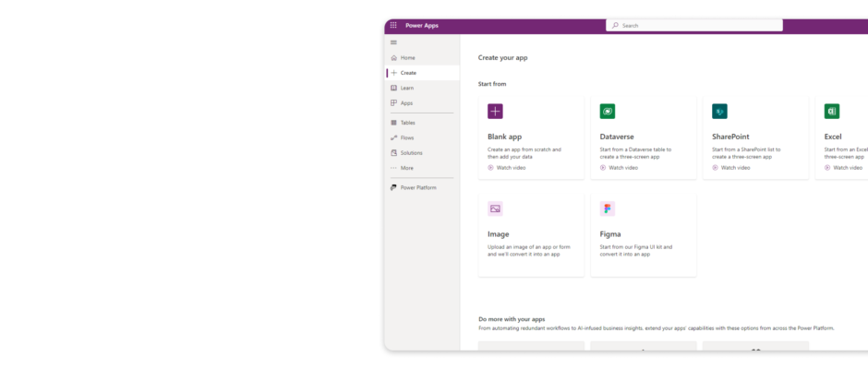The height and width of the screenshot is (369, 868).
Task: Click the Apps grid icon in sidebar
Action: 393,103
